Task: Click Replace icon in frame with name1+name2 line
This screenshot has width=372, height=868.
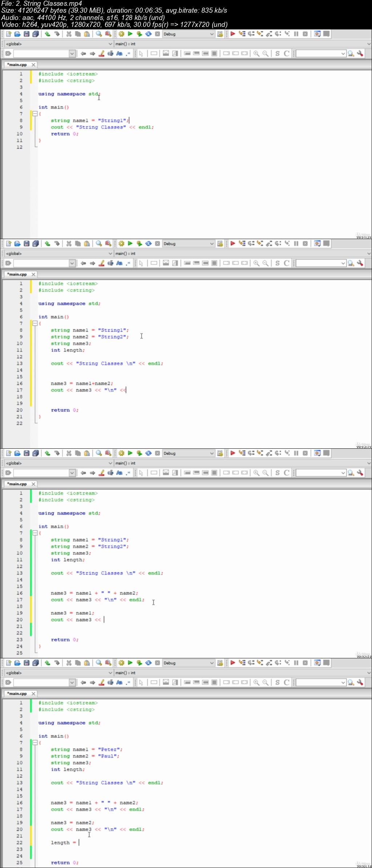Action: point(108,243)
